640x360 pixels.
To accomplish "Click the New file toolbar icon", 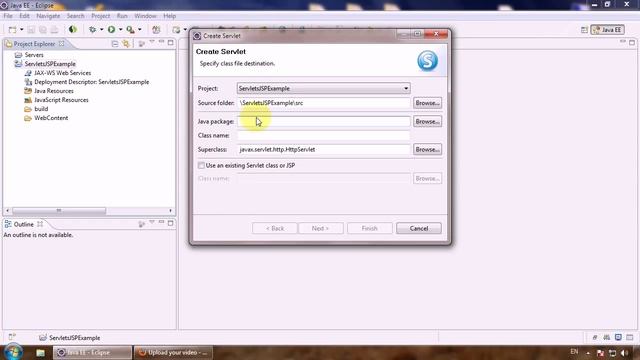I will [13, 30].
